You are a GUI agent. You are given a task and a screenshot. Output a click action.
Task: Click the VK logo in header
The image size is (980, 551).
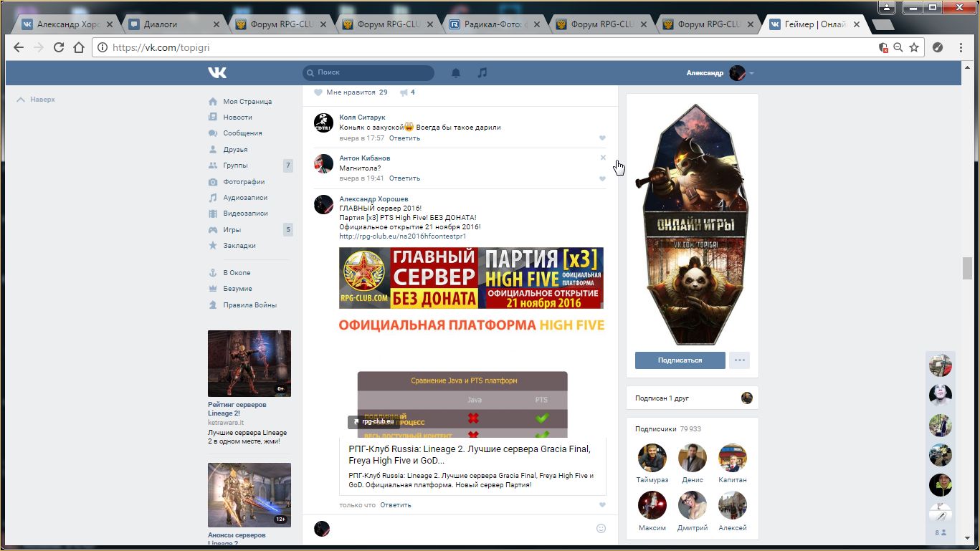coord(217,72)
